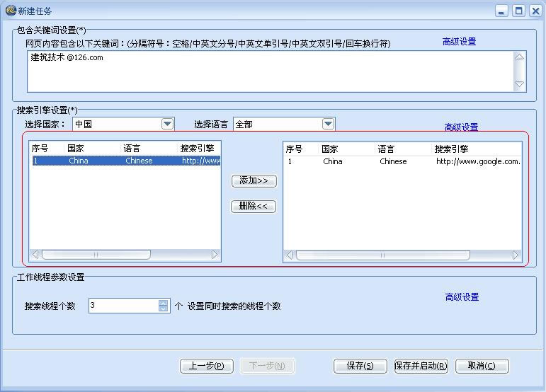Screen dimensions: 546x392
Task: Click left list scroll-right arrow
Action: 215,255
